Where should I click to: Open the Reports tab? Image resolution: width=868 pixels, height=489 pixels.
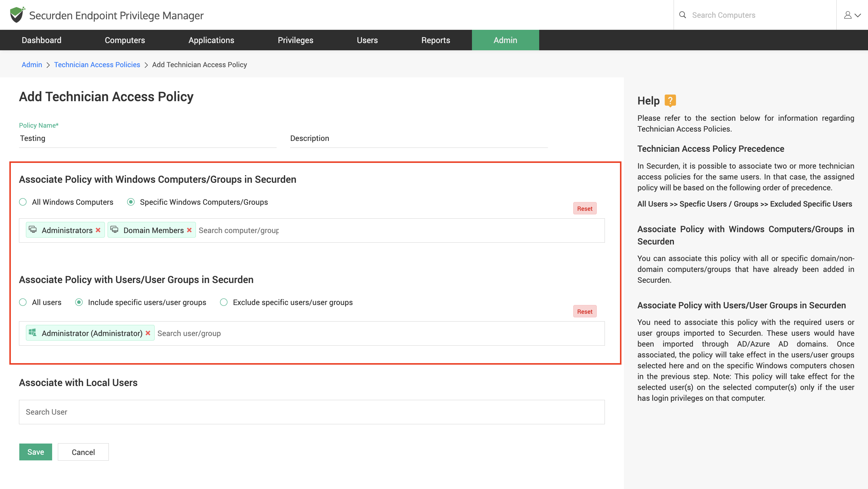(x=436, y=40)
